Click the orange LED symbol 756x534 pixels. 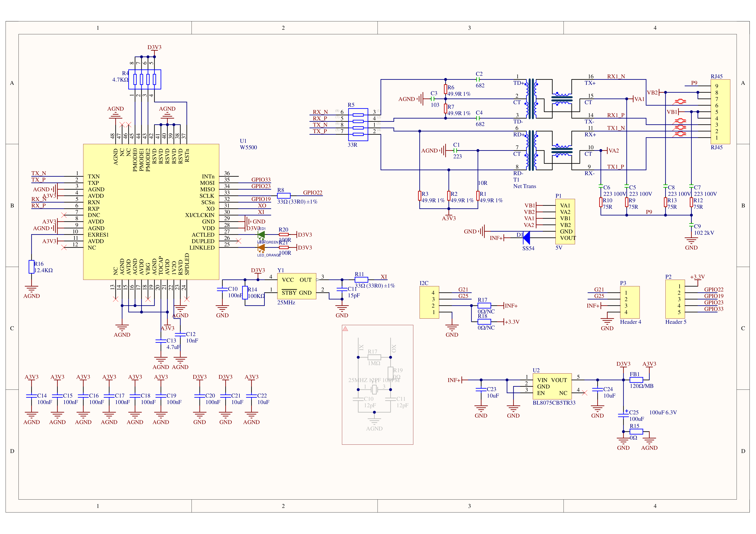pyautogui.click(x=261, y=248)
